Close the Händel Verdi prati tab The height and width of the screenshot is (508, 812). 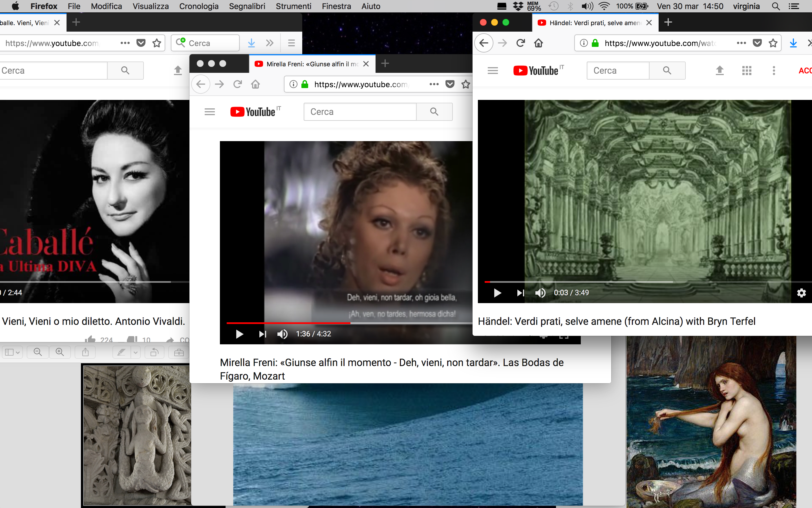[x=649, y=23]
